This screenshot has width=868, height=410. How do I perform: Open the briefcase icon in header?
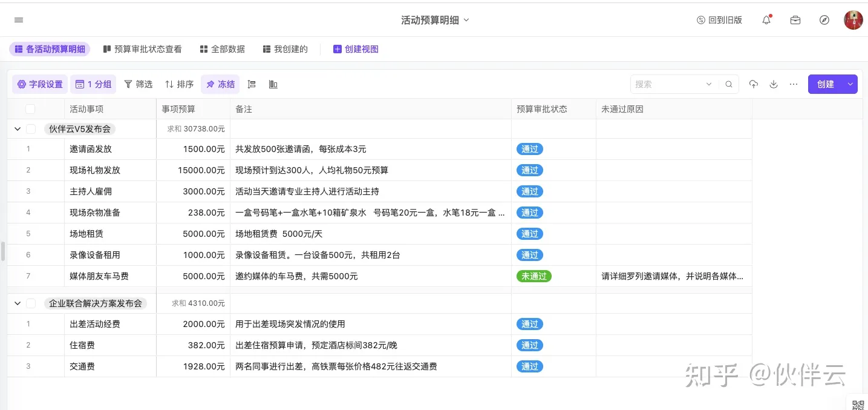pyautogui.click(x=795, y=20)
